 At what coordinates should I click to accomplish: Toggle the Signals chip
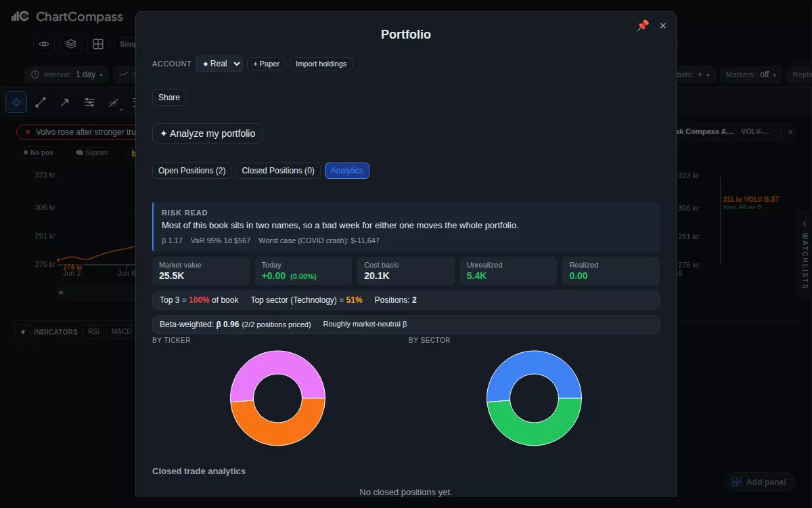click(91, 153)
